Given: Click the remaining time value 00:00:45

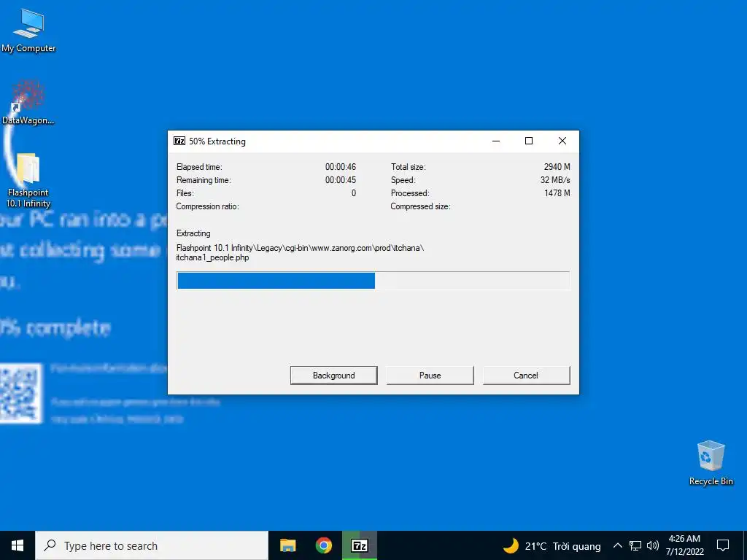Looking at the screenshot, I should (341, 180).
